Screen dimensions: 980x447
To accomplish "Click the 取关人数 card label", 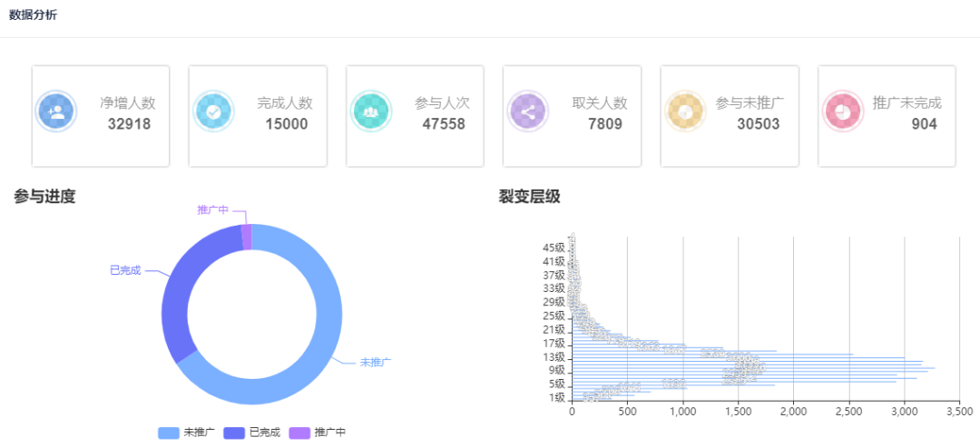I will point(600,103).
